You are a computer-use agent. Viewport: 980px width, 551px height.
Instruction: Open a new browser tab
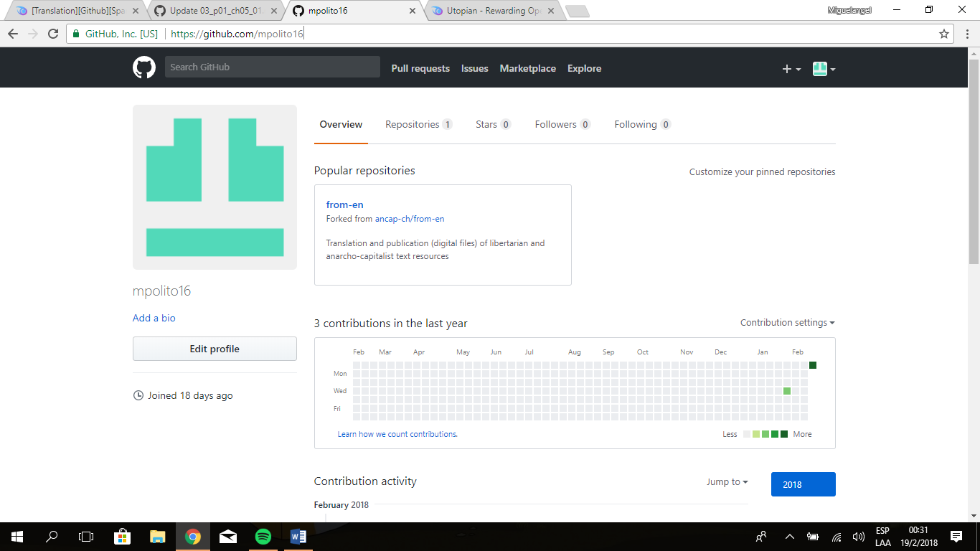(577, 11)
